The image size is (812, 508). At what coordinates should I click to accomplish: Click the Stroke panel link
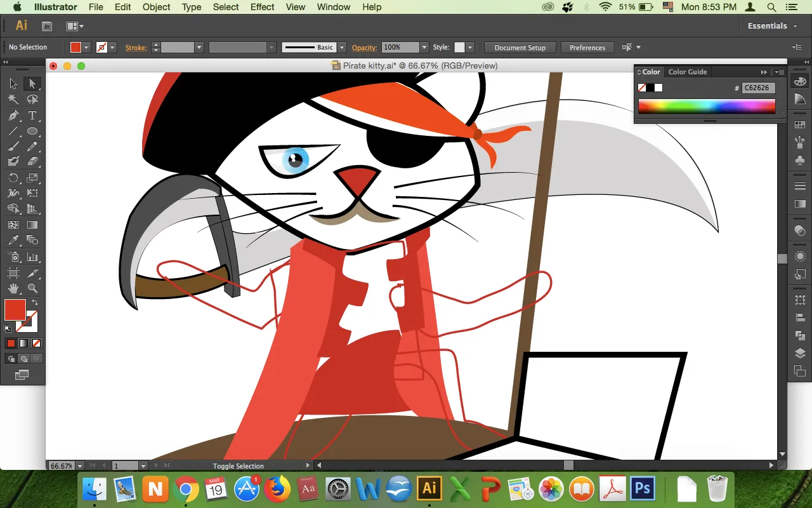[x=136, y=48]
